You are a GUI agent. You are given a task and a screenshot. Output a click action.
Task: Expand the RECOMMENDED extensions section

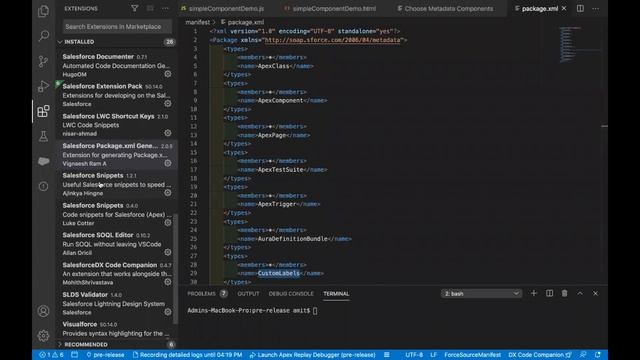(x=116, y=344)
